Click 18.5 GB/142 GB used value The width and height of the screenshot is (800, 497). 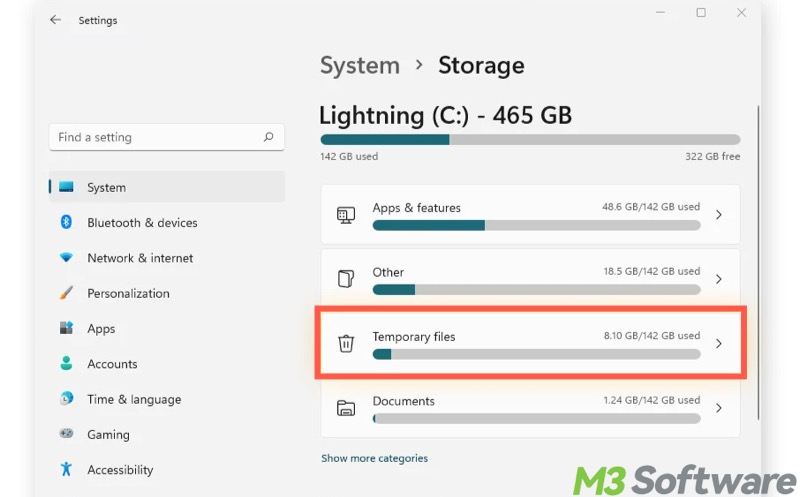pyautogui.click(x=652, y=271)
